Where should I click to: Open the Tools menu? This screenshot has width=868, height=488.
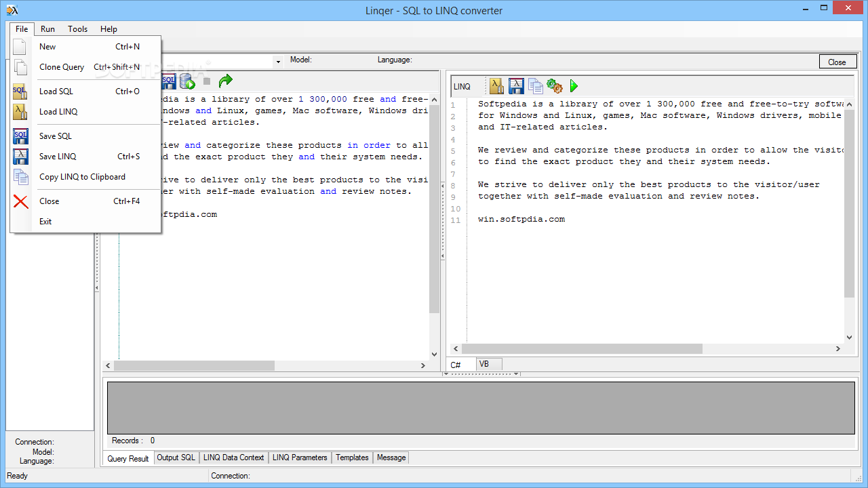[77, 29]
